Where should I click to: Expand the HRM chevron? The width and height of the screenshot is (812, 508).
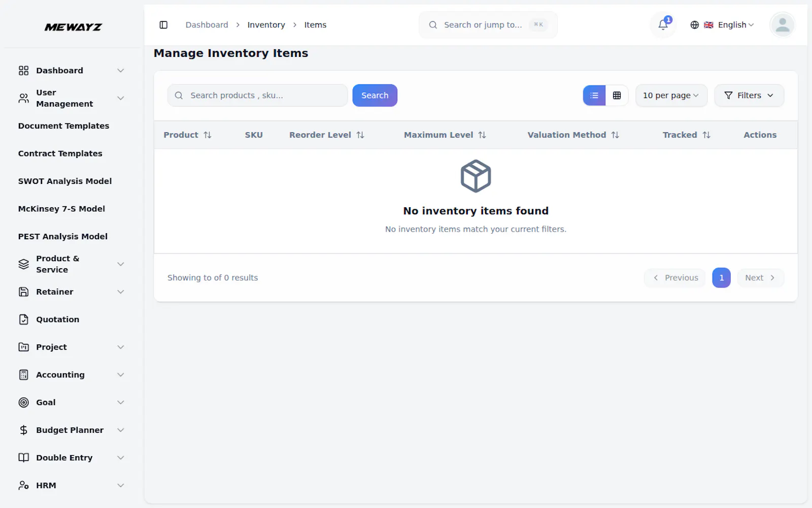tap(121, 486)
